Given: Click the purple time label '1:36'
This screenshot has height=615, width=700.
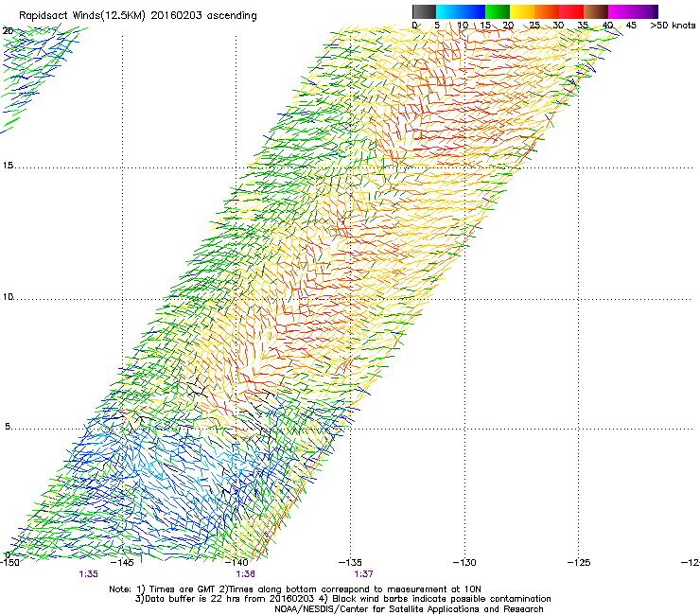Looking at the screenshot, I should [246, 574].
